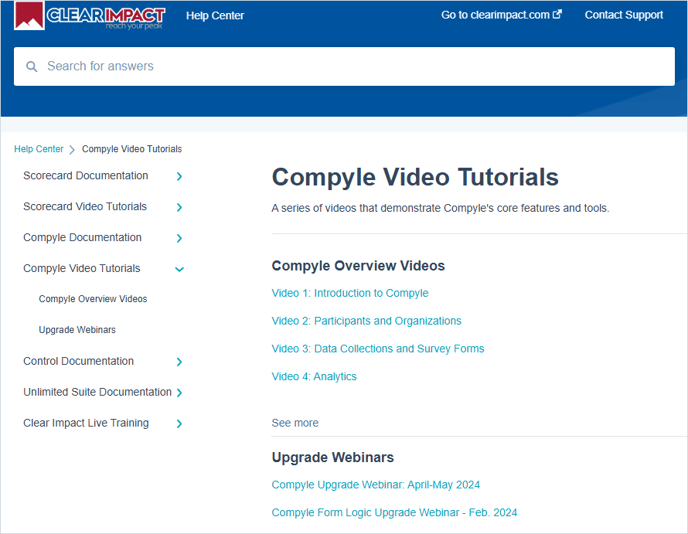Screen dimensions: 688x534
Task: Open Compyle Upgrade Webinar: April-May 2024
Action: [x=376, y=485]
